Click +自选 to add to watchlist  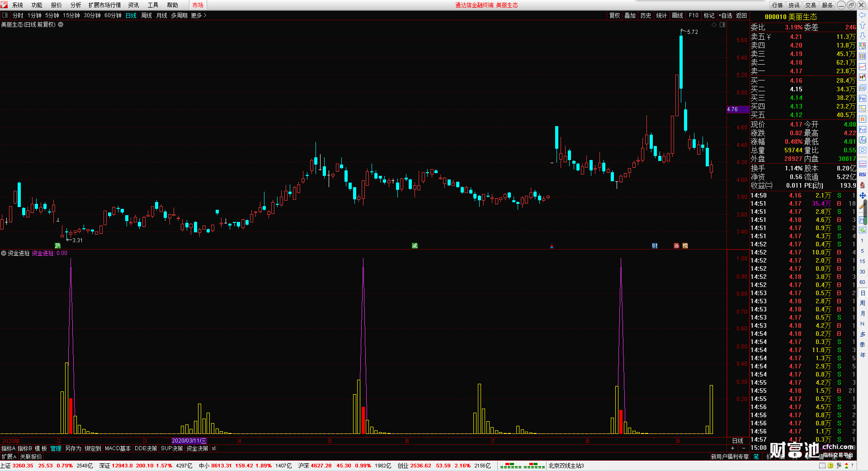click(x=725, y=15)
